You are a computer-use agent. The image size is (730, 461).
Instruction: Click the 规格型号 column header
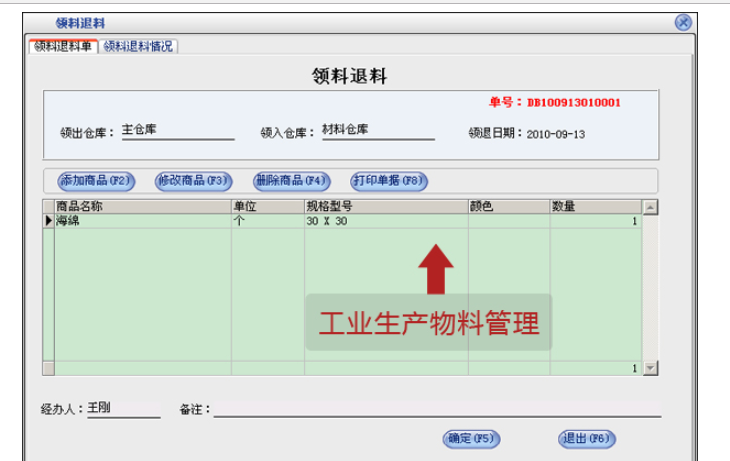pyautogui.click(x=386, y=207)
